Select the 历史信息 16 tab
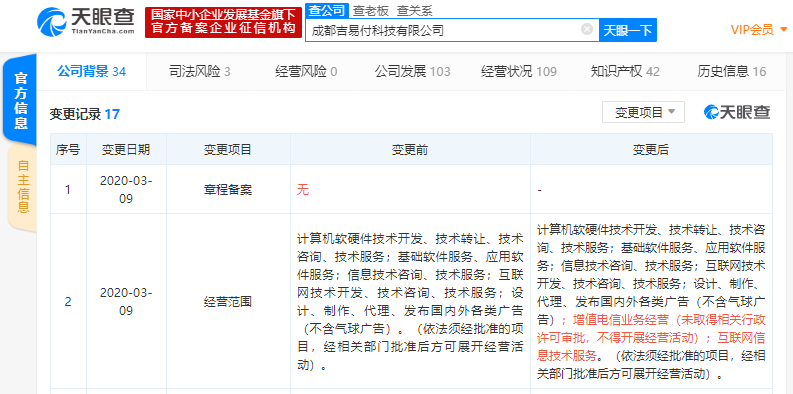Image resolution: width=793 pixels, height=394 pixels. [731, 72]
